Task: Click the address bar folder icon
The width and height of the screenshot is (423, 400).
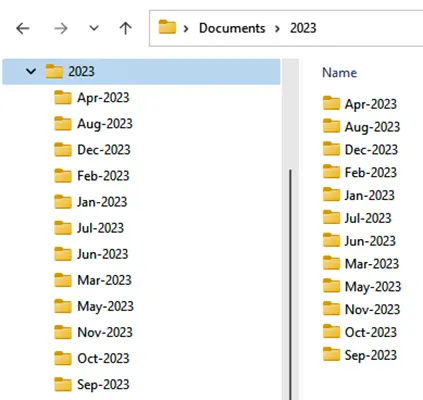Action: coord(167,27)
